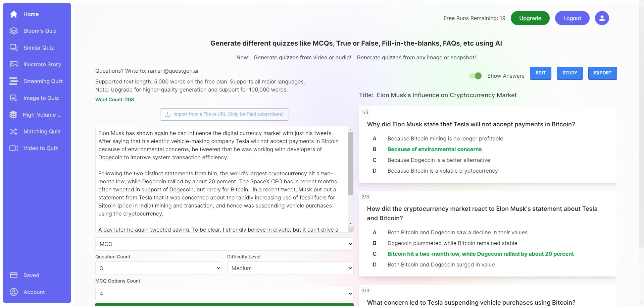644x306 pixels.
Task: Click Import from a File or URL button
Action: pyautogui.click(x=225, y=114)
